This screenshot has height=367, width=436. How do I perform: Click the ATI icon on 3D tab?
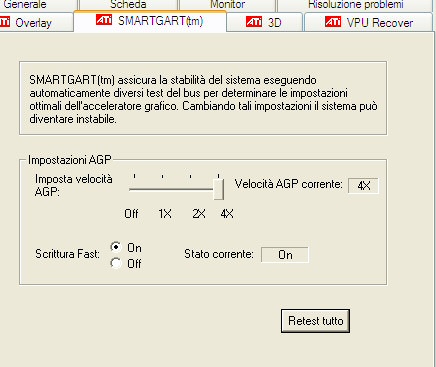[x=254, y=22]
